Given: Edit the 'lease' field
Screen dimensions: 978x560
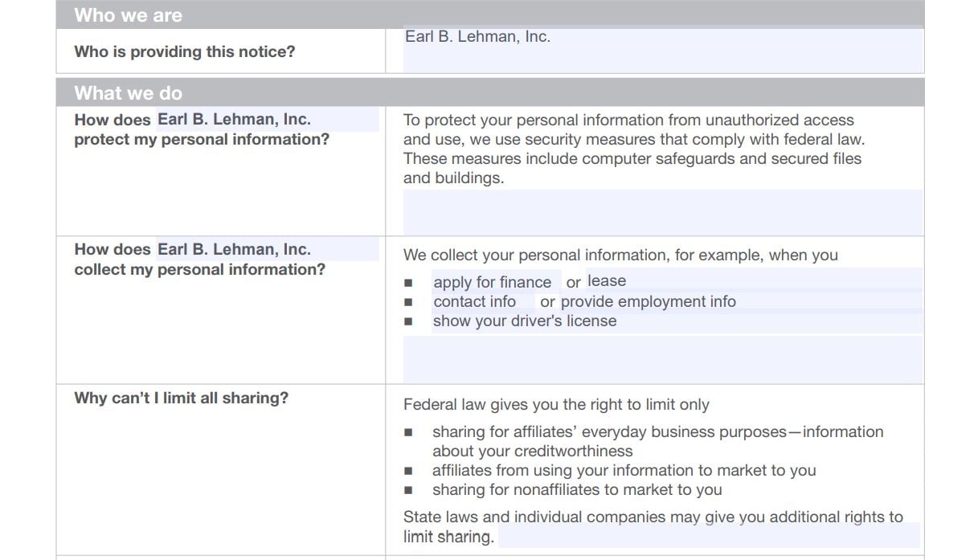Looking at the screenshot, I should pyautogui.click(x=753, y=280).
